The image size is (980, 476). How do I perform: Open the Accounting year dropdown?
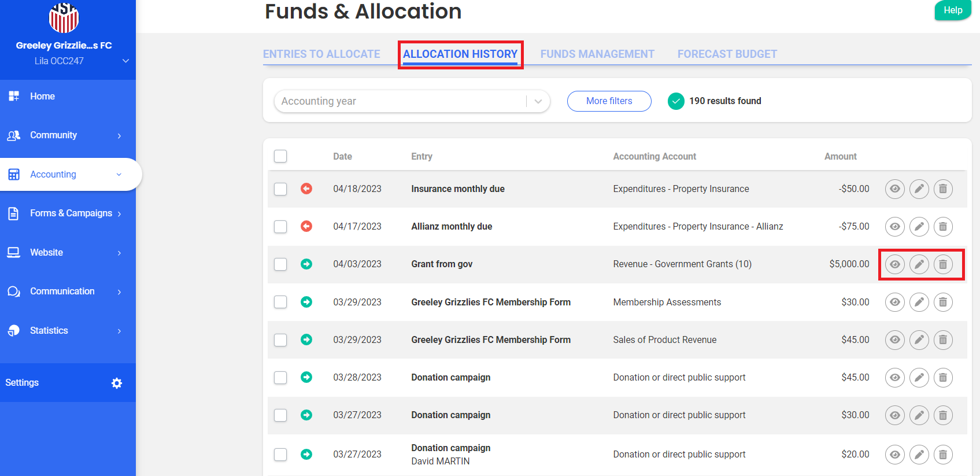point(412,101)
